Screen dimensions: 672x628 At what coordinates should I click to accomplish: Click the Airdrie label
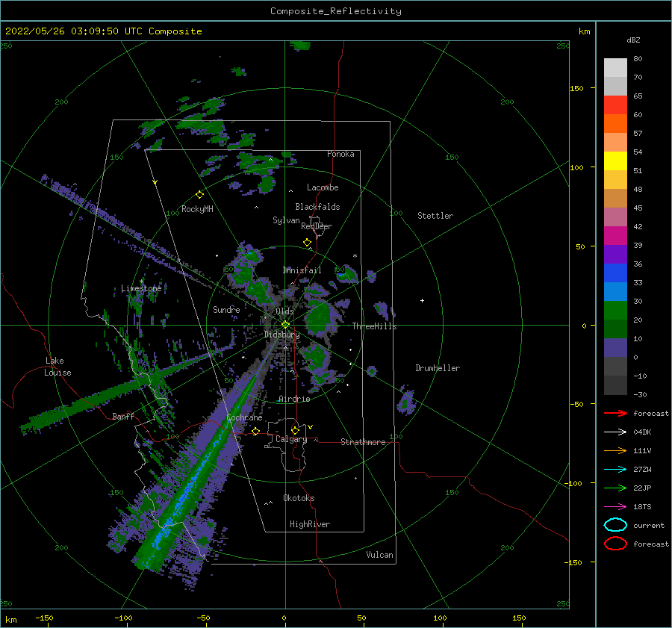[x=294, y=399]
